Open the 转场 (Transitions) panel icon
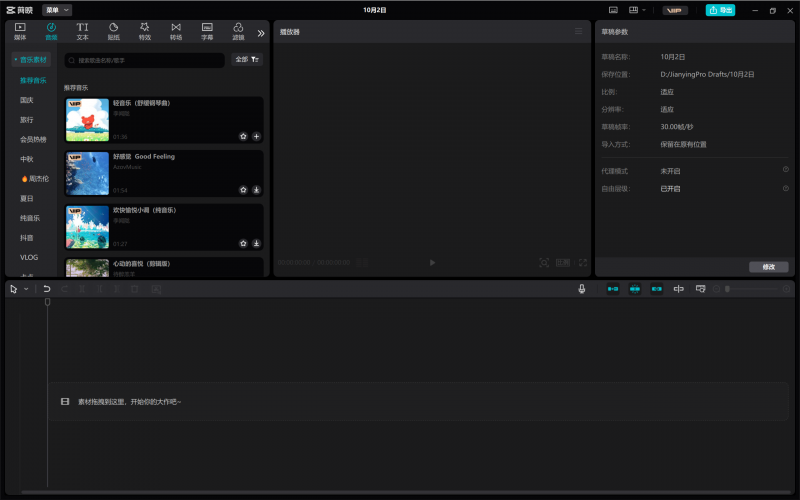 pyautogui.click(x=176, y=31)
